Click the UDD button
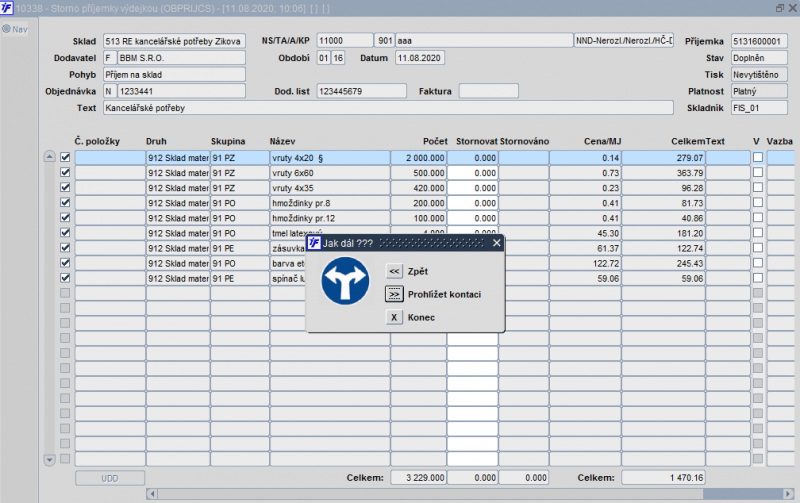The height and width of the screenshot is (503, 800). (x=110, y=478)
